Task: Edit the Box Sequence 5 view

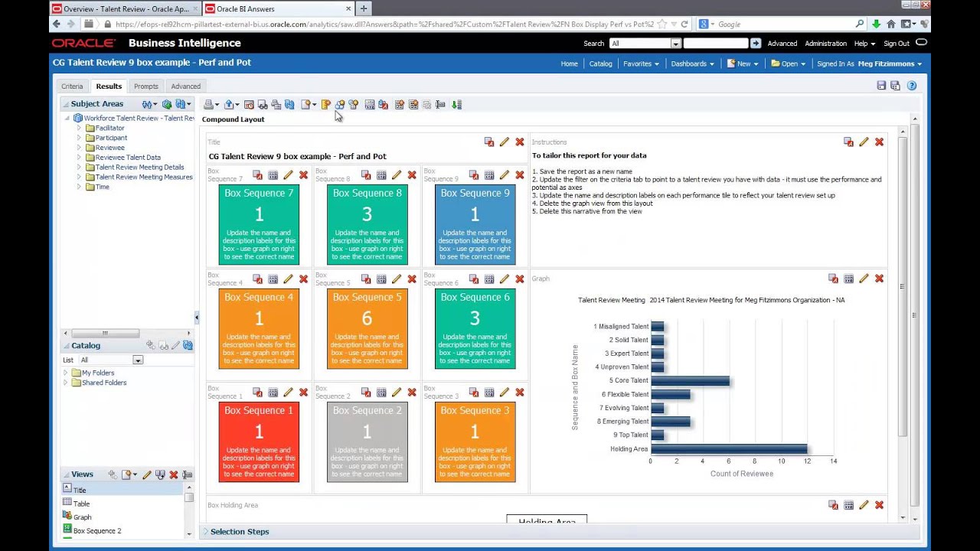Action: click(396, 279)
